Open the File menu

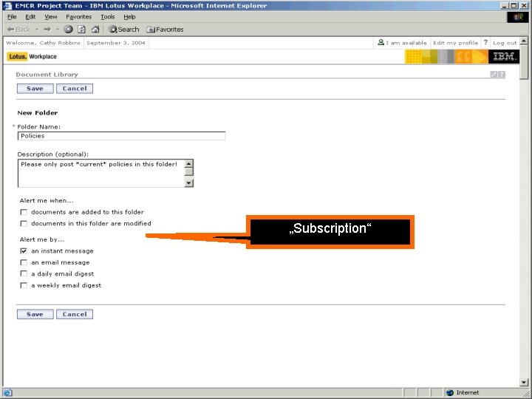click(12, 16)
